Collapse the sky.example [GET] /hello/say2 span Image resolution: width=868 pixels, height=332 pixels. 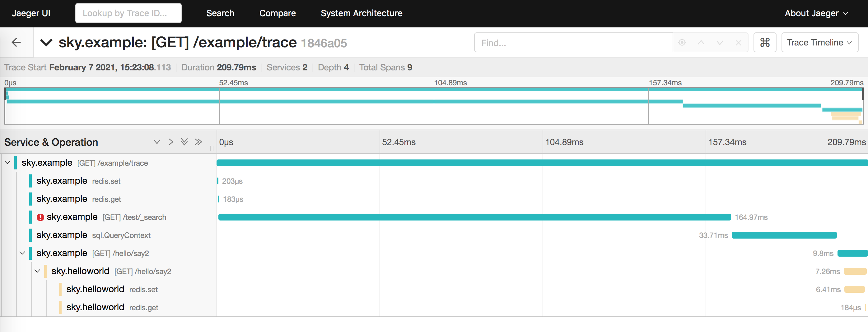tap(22, 253)
